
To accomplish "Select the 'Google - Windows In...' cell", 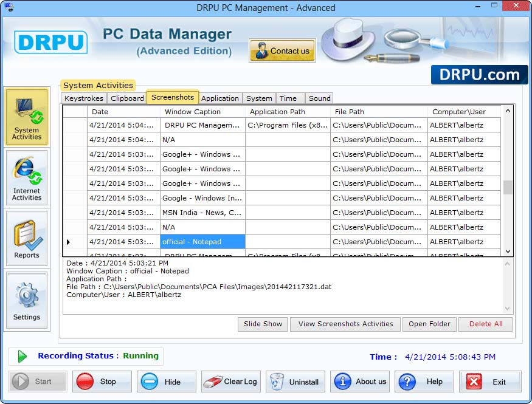I will 202,198.
